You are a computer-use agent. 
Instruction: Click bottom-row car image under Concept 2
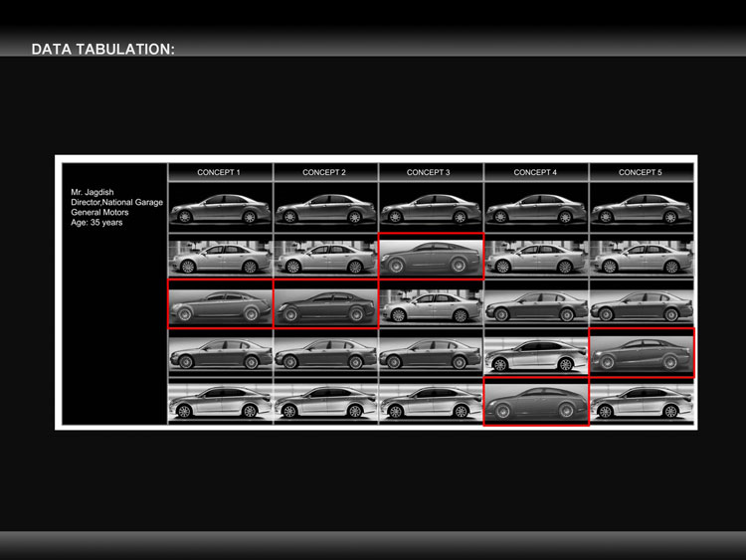326,402
